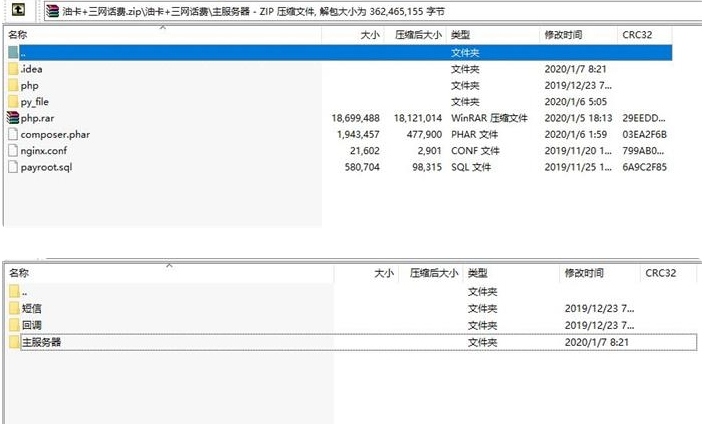
Task: Click the WinRAR archive icon in the path bar
Action: [53, 11]
